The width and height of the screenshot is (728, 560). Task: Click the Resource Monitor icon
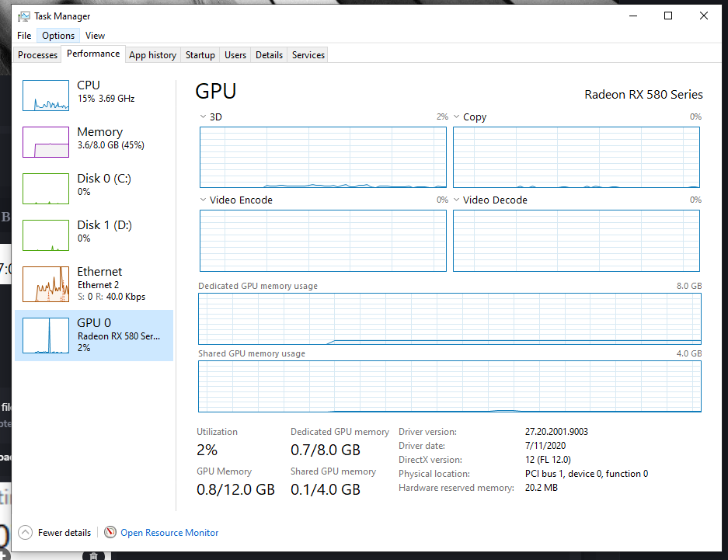[x=110, y=533]
